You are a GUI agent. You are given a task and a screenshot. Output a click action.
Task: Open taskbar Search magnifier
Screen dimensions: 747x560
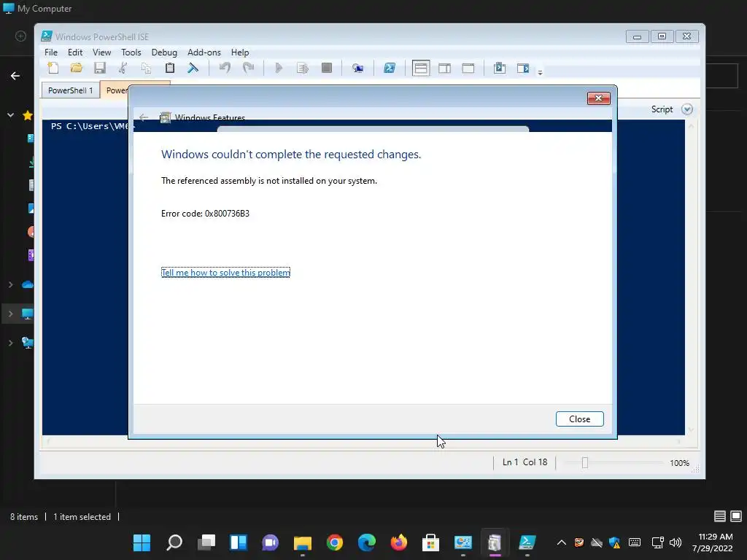click(x=174, y=542)
